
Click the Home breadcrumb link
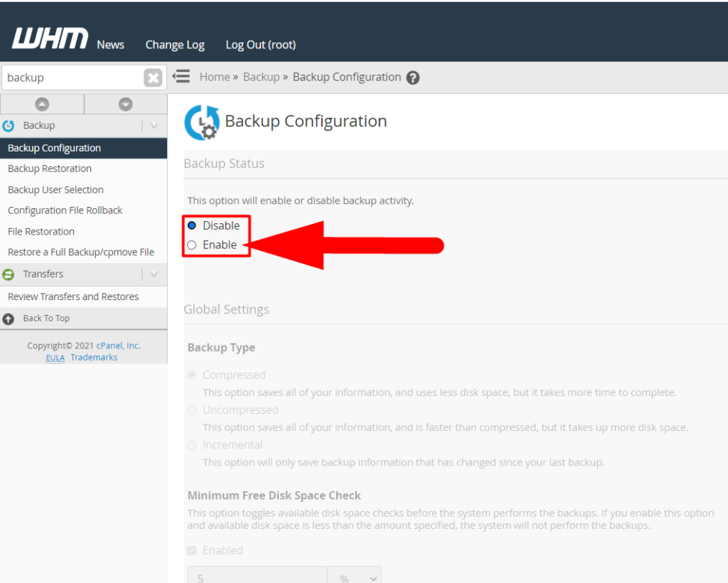215,77
